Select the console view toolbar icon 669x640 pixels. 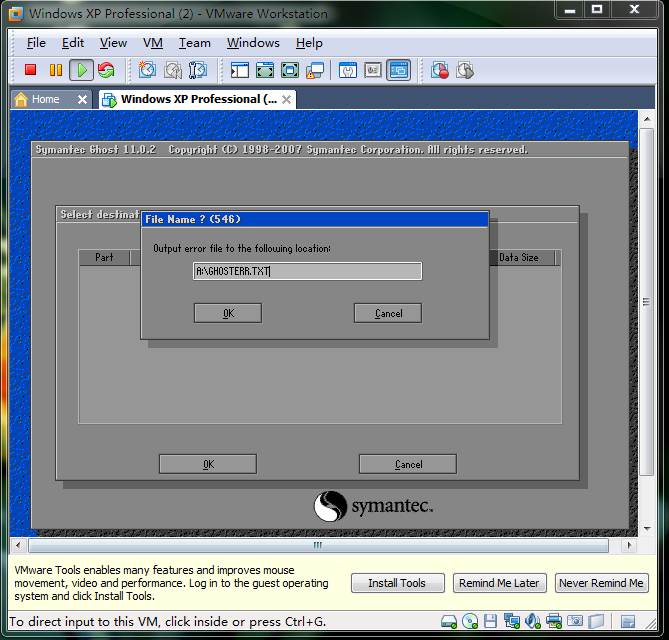tap(398, 70)
